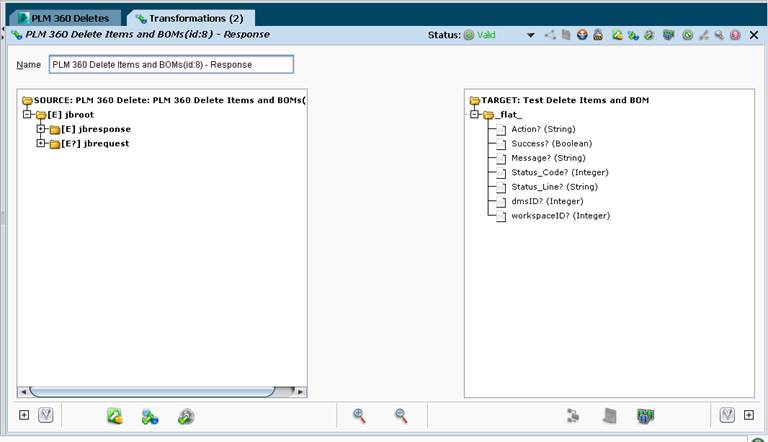Click the gray document icon in bottom toolbar
The width and height of the screenshot is (768, 442).
610,416
